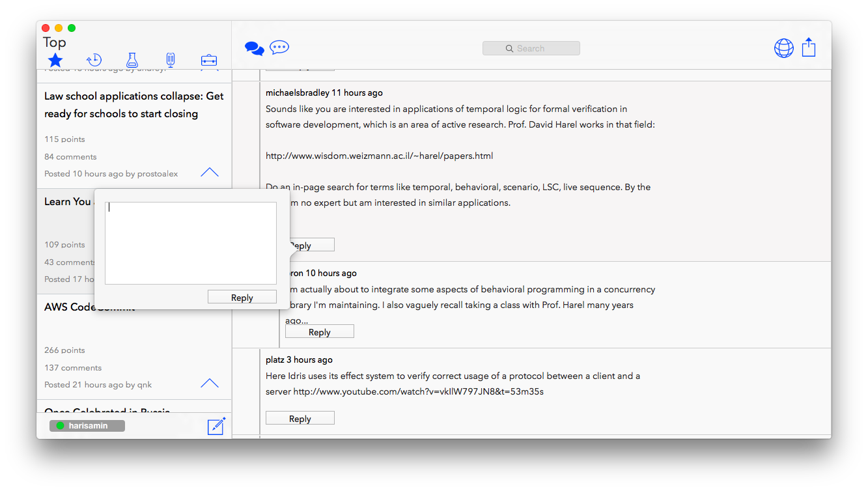Click the speech bubble with dots icon

pos(279,48)
